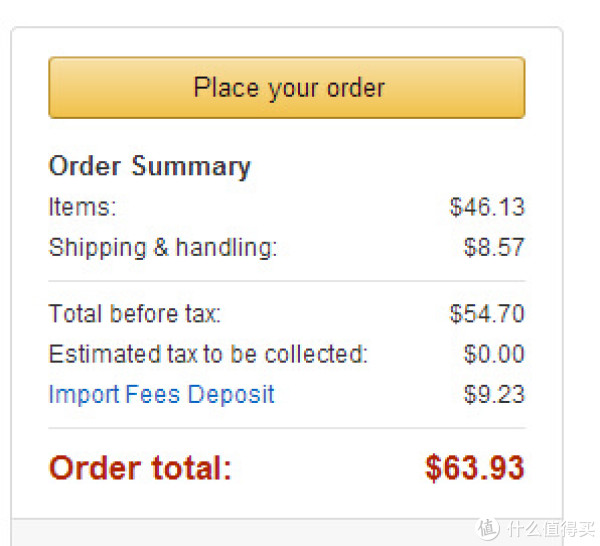Image resolution: width=600 pixels, height=546 pixels.
Task: Click the divider line above Order total
Action: point(287,428)
